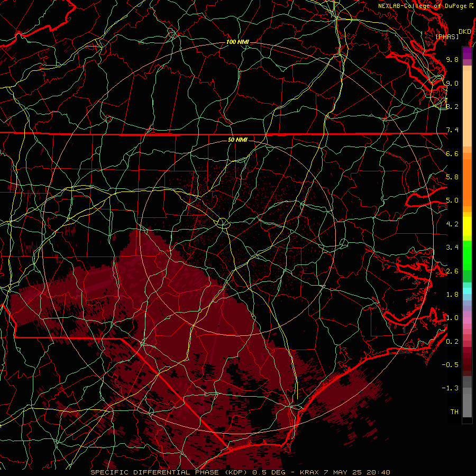The height and width of the screenshot is (476, 476).
Task: Select the 5.8 scale label
Action: point(452,177)
